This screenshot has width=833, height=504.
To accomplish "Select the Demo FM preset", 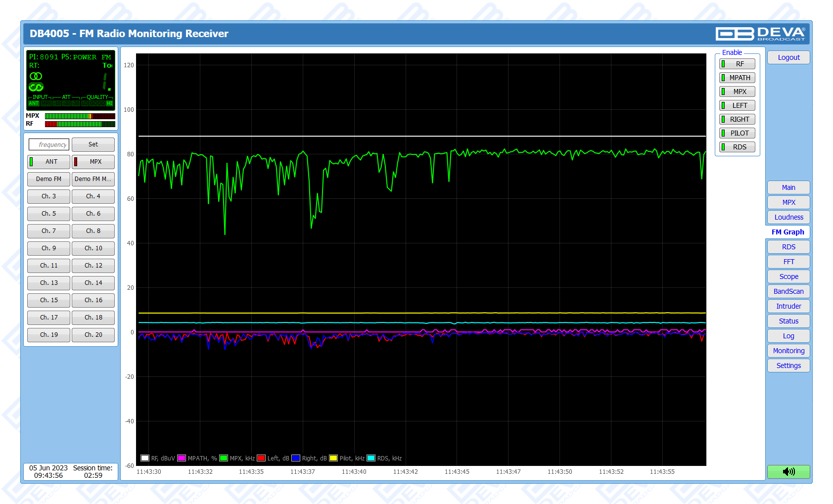I will click(x=48, y=179).
